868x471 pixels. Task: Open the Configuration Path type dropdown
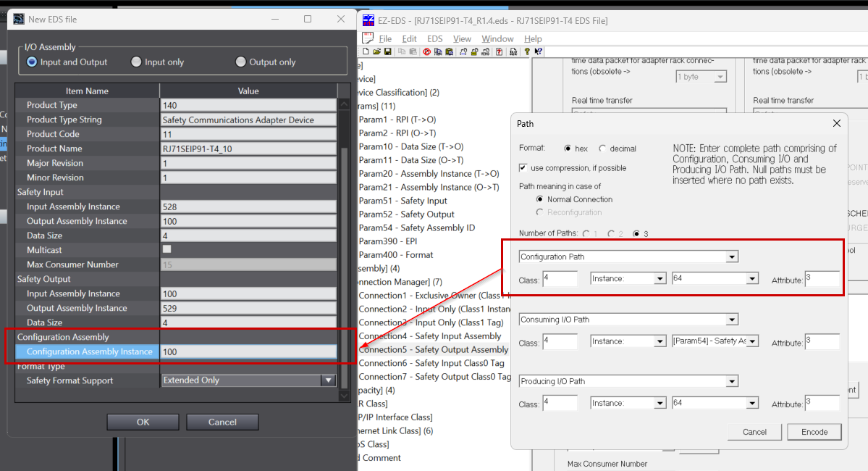tap(732, 257)
